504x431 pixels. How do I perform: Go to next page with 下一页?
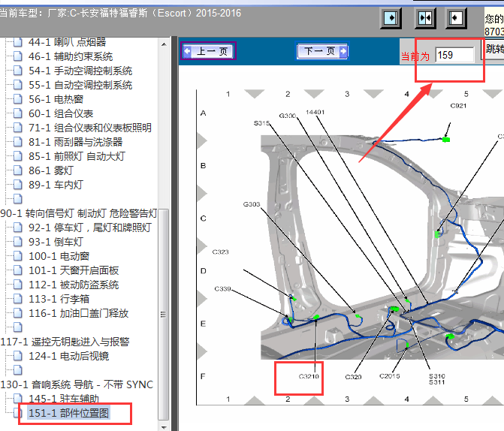[321, 51]
